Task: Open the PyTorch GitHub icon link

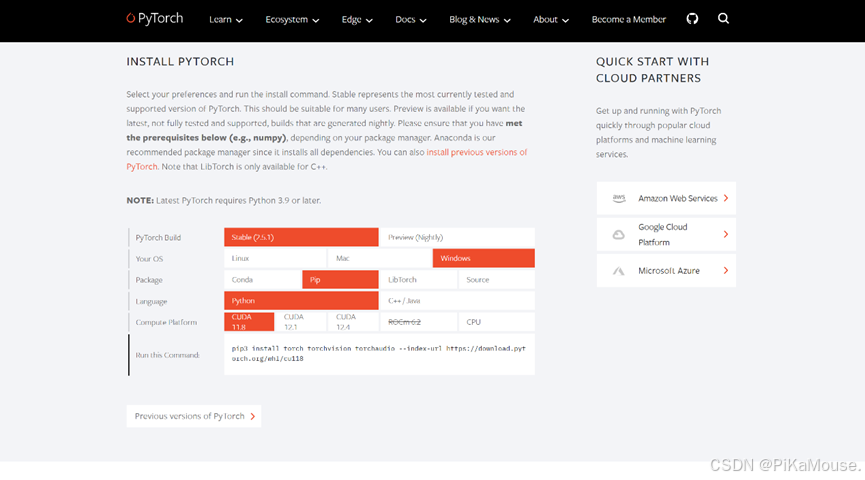Action: (x=692, y=19)
